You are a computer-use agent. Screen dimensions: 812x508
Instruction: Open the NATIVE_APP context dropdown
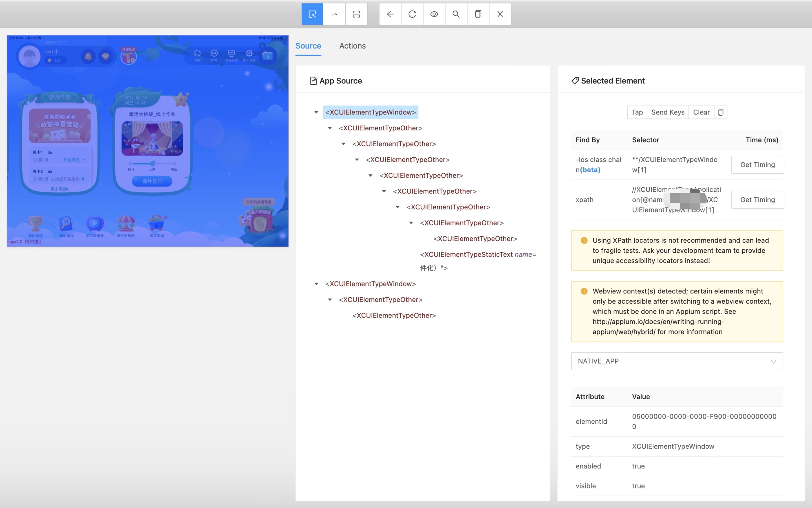[677, 361]
